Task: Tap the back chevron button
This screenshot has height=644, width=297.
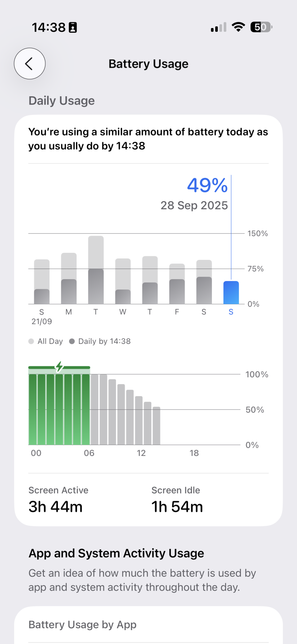Action: coord(30,64)
